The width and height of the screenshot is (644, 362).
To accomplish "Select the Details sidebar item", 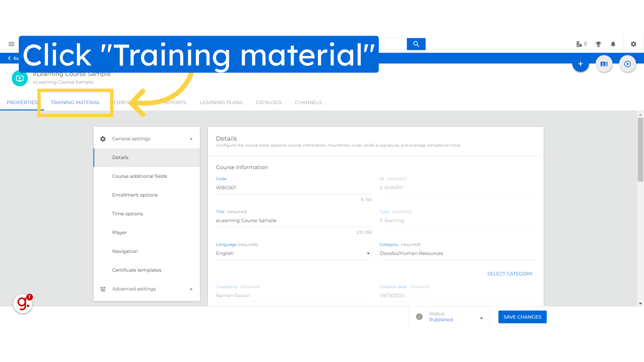I will pos(120,157).
